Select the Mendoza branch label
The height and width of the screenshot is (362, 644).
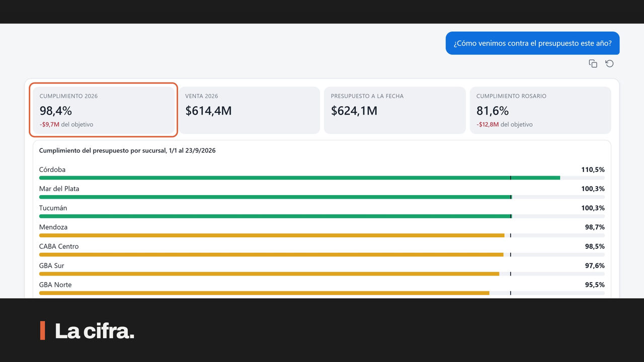(x=53, y=227)
